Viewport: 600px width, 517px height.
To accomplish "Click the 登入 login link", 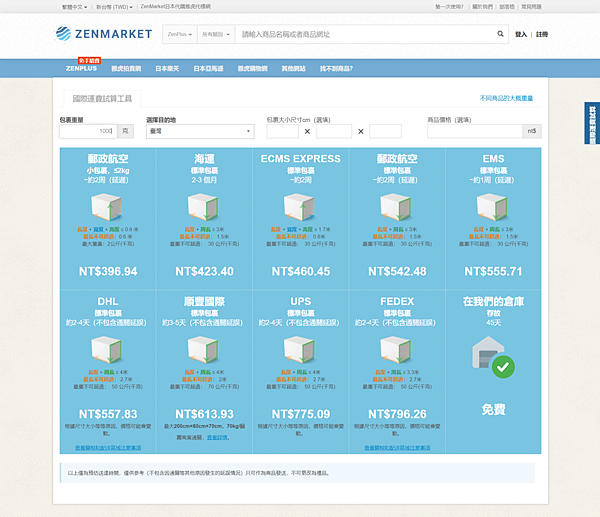I will [521, 34].
